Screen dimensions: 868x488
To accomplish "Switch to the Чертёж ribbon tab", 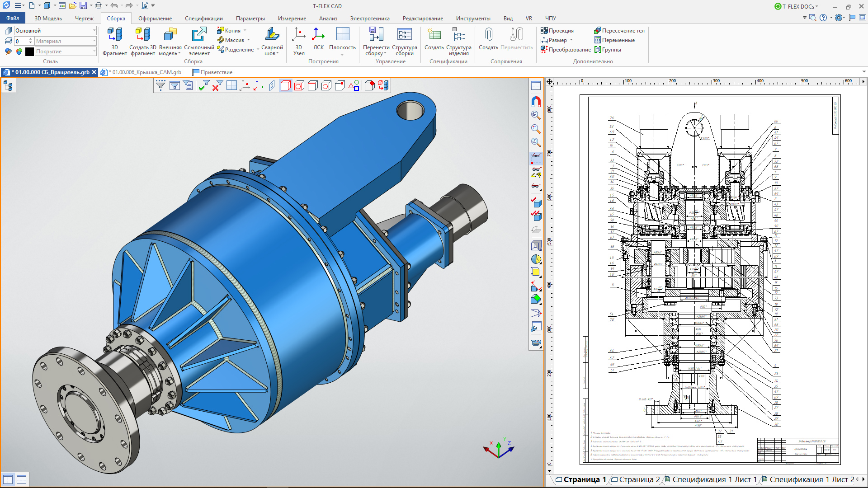I will click(x=84, y=19).
